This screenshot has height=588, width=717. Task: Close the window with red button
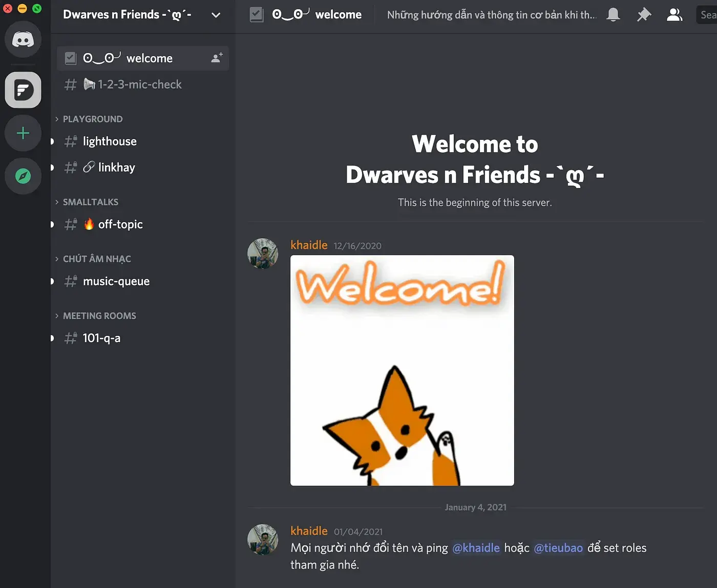[x=8, y=8]
